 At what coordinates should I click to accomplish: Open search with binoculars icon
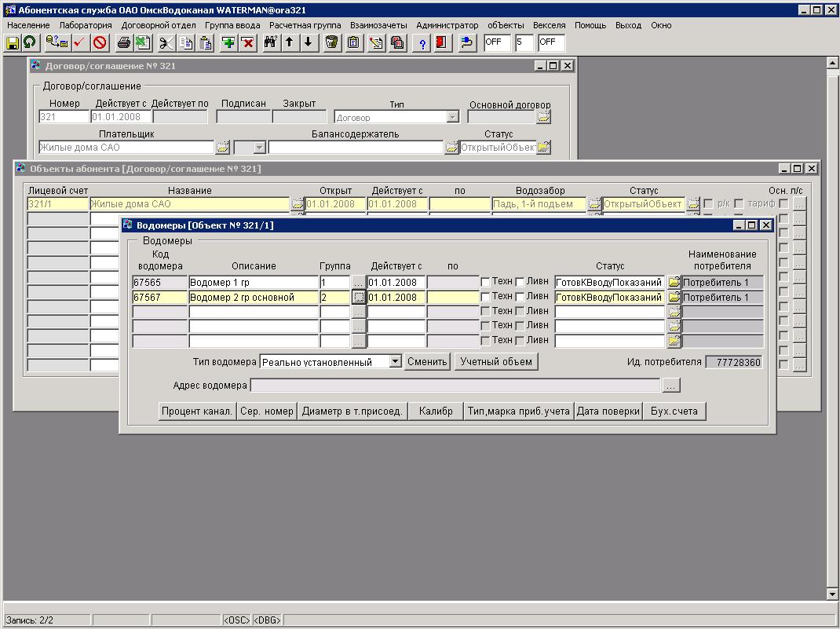(x=271, y=42)
